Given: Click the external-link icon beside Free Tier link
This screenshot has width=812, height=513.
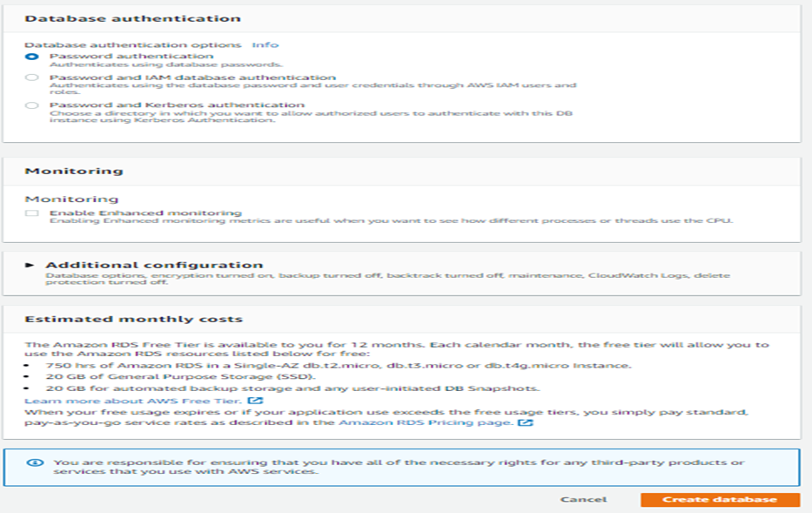Looking at the screenshot, I should point(255,399).
